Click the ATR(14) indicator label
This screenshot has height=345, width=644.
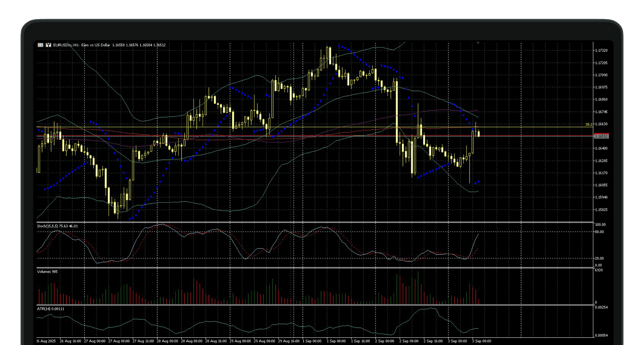[x=51, y=309]
